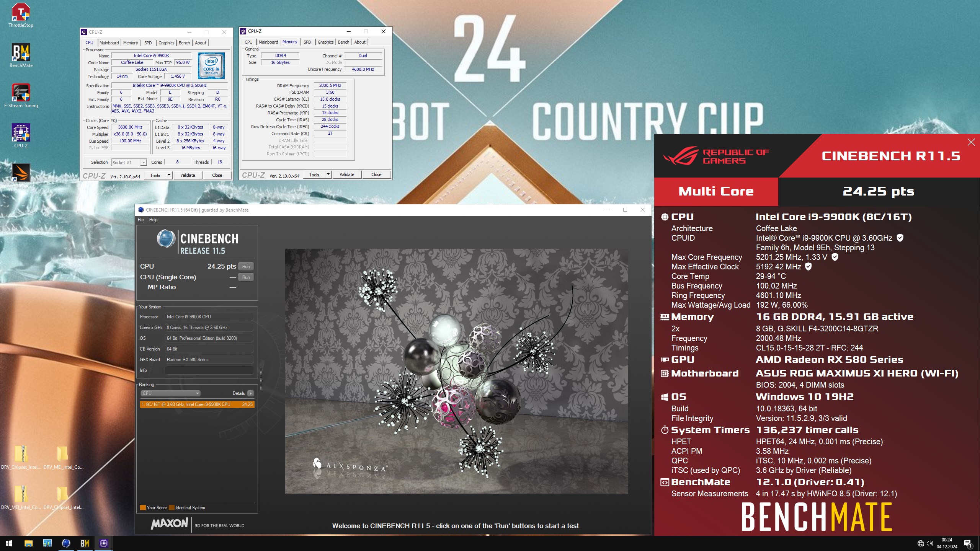Switch to SPD tab in left CPU-Z

[148, 43]
